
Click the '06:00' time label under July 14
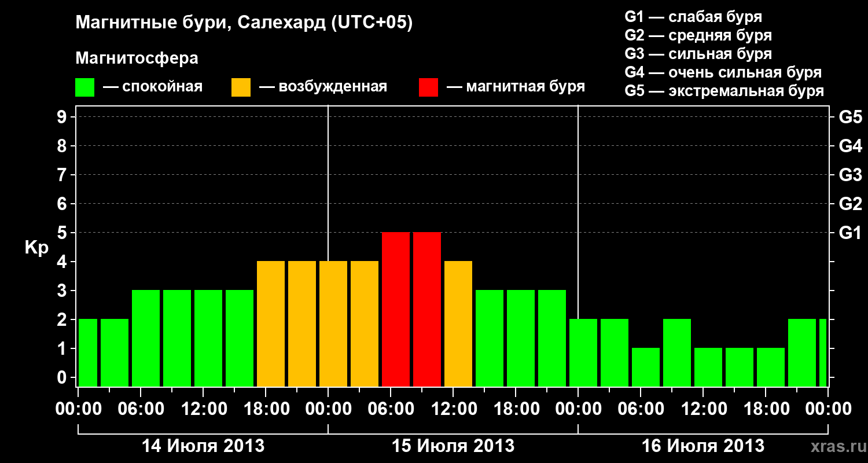point(141,409)
